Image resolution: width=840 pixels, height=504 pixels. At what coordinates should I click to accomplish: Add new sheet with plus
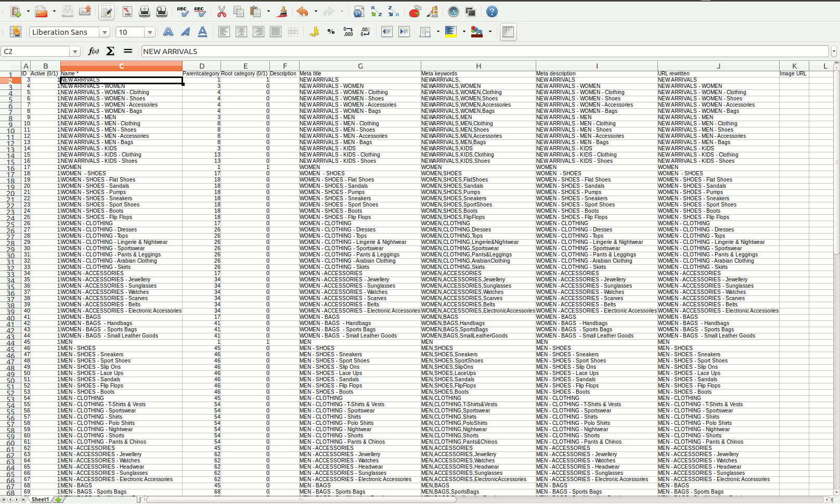pos(58,499)
